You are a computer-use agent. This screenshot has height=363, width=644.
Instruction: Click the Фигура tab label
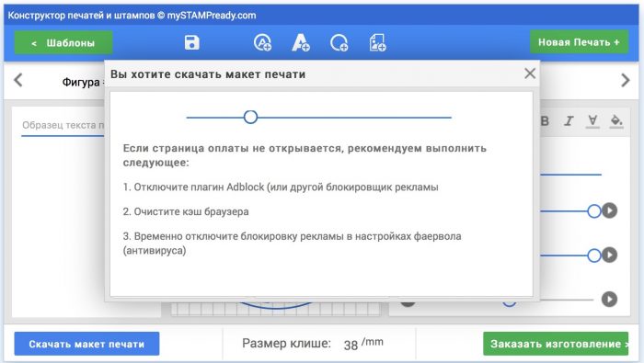[x=81, y=83]
